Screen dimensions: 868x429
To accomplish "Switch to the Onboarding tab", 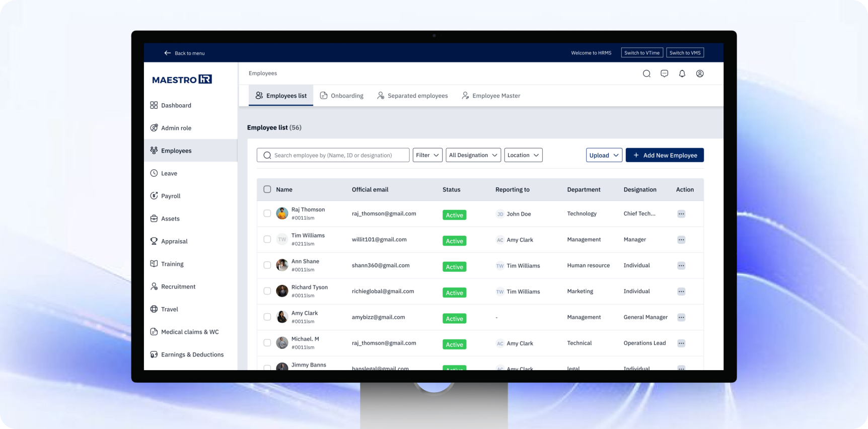I will point(342,96).
